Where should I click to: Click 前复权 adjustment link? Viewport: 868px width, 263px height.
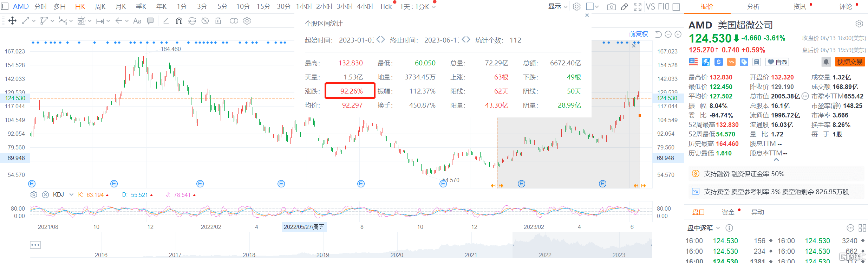tap(639, 34)
